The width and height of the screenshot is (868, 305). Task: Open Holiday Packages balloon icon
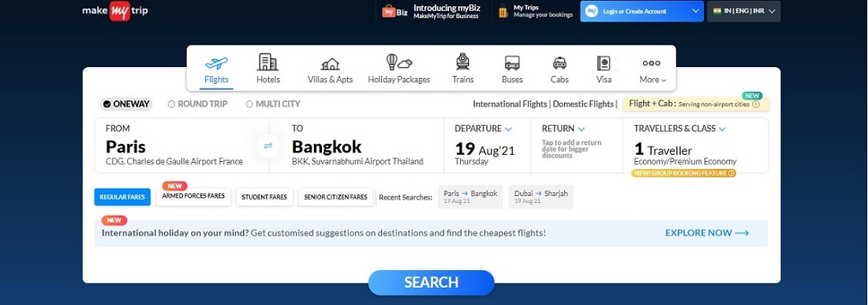point(398,62)
